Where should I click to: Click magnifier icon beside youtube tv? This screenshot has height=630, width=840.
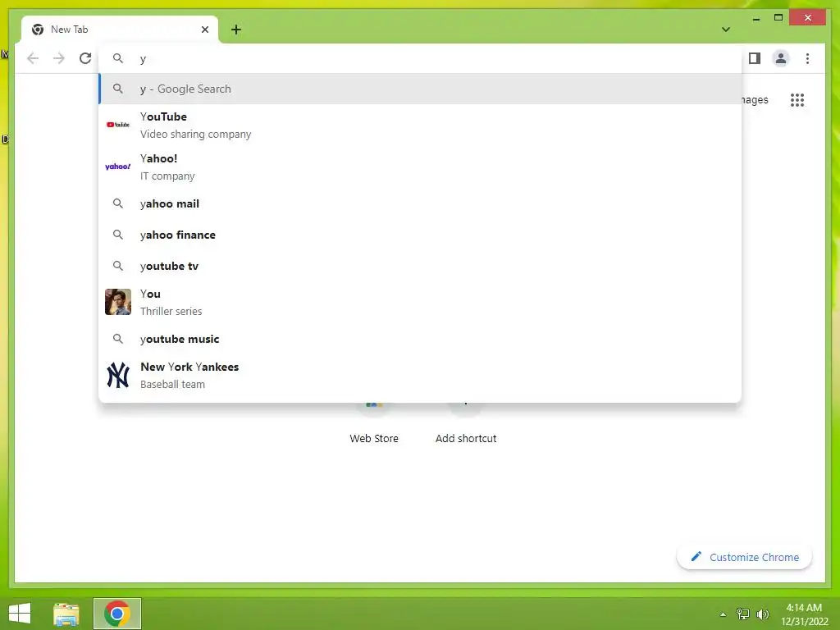(118, 266)
